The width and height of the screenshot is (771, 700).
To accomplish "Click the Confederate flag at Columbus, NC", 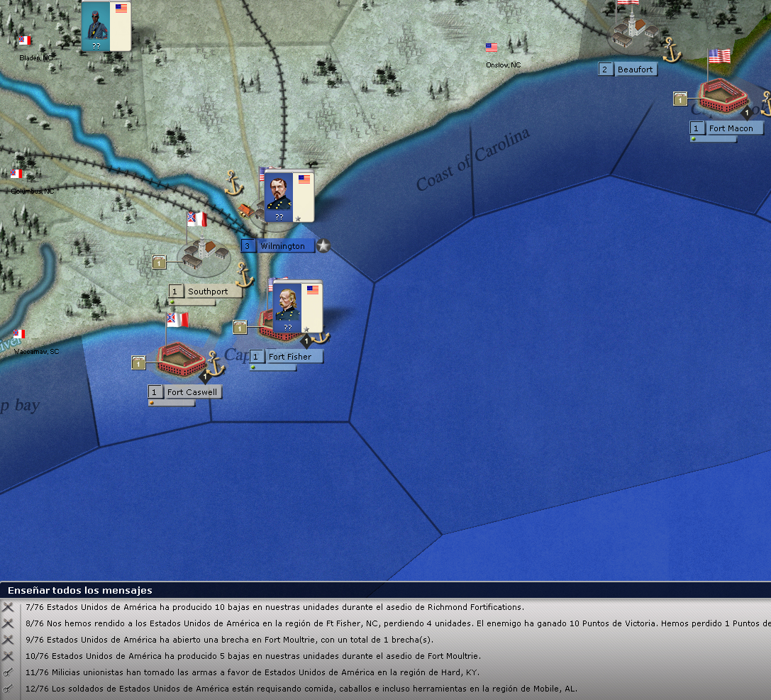I will (x=16, y=174).
